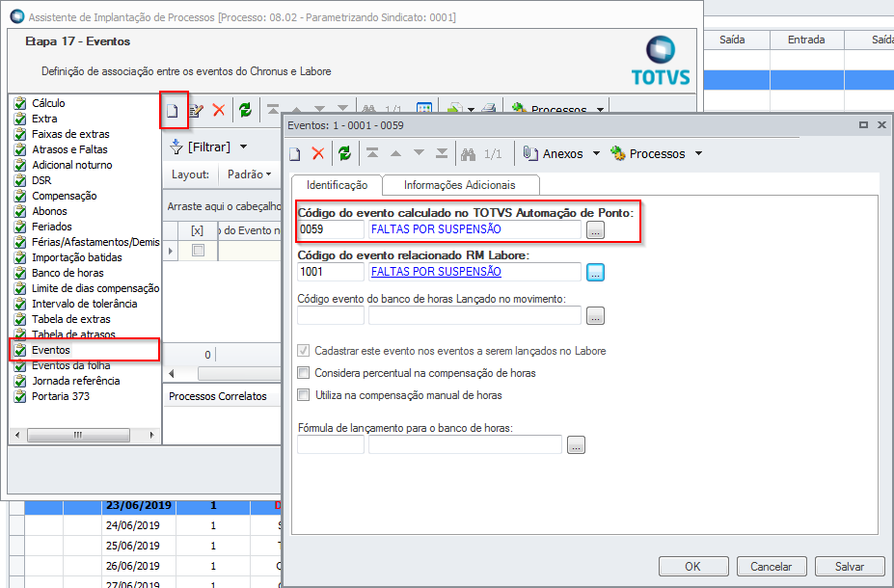Switch to Informações Adicionais tab
The width and height of the screenshot is (894, 588).
pyautogui.click(x=460, y=185)
